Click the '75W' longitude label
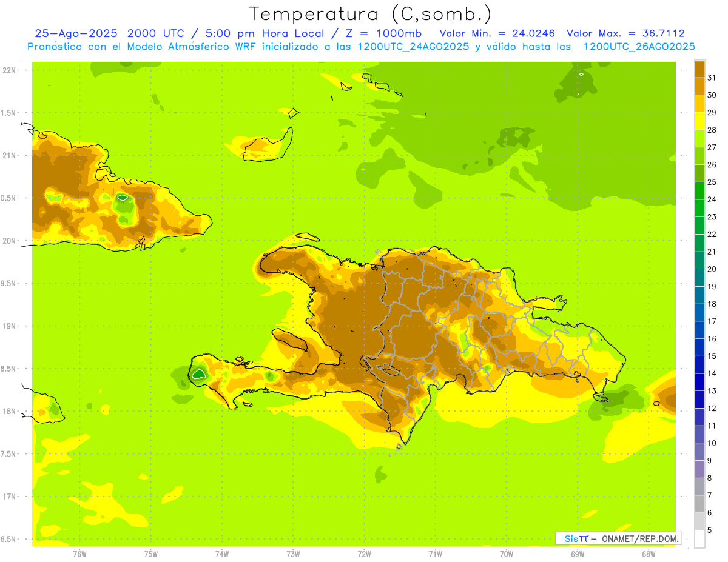This screenshot has height=562, width=728. pos(150,554)
